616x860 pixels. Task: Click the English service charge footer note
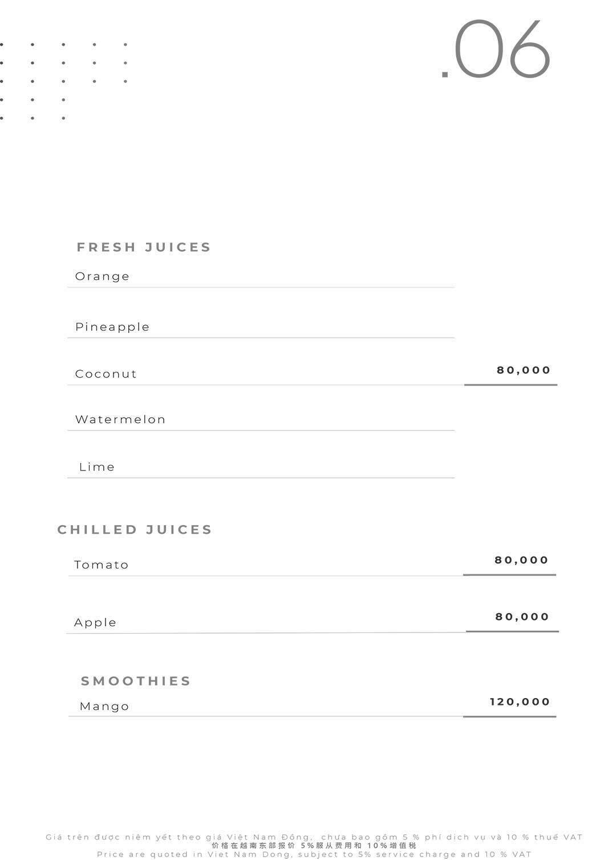314,854
